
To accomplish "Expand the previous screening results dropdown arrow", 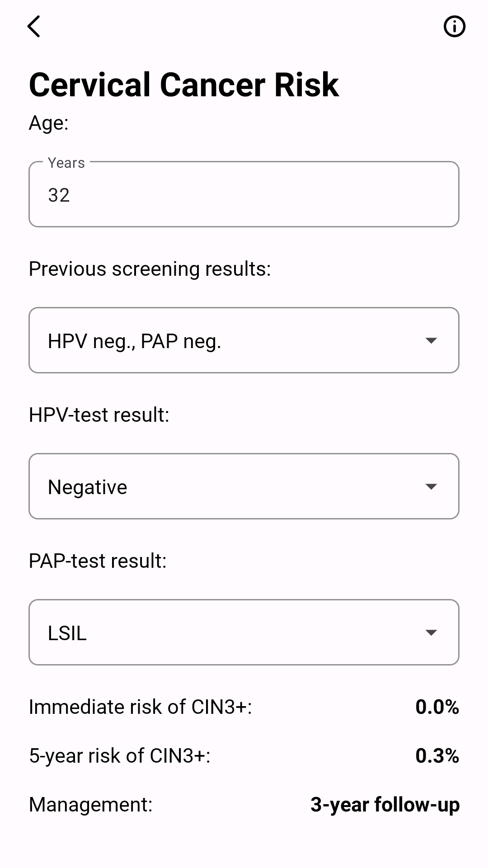I will coord(431,340).
